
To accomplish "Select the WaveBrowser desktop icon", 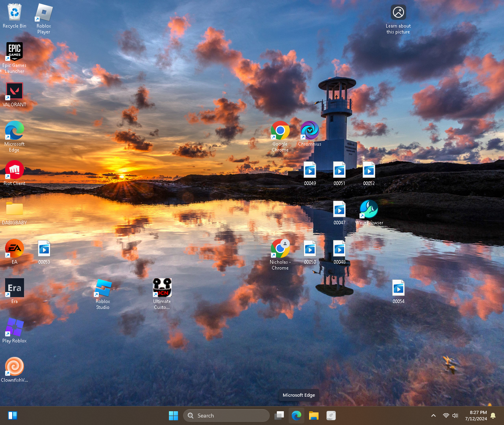I will point(369,209).
